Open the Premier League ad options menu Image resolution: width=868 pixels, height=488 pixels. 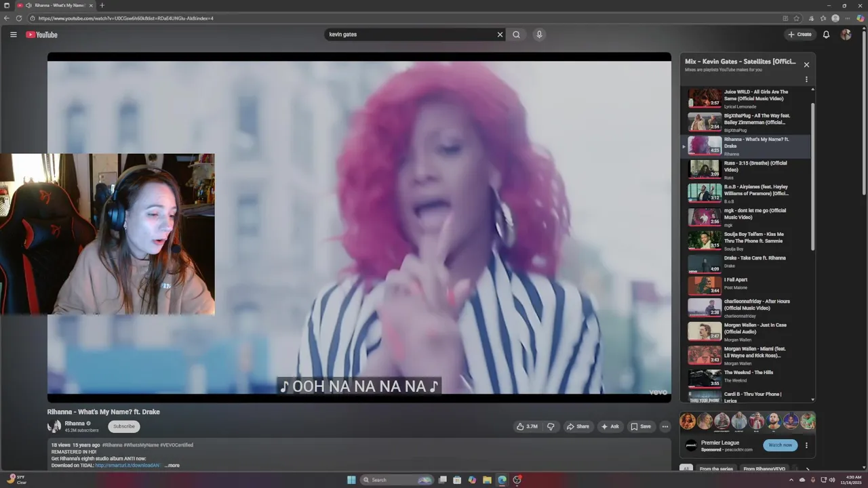(x=806, y=445)
